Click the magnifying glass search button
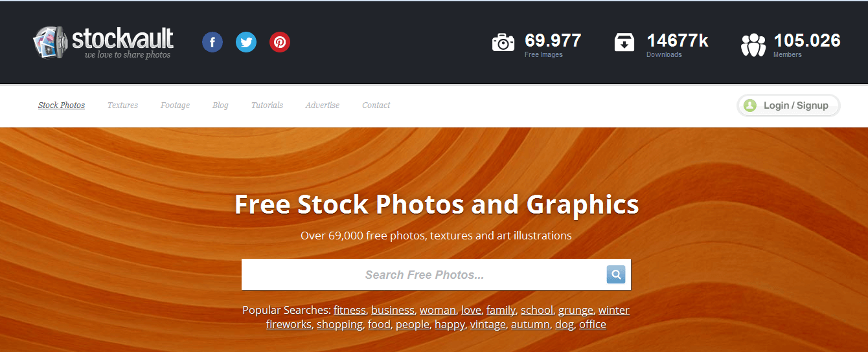This screenshot has height=352, width=868. [x=616, y=274]
